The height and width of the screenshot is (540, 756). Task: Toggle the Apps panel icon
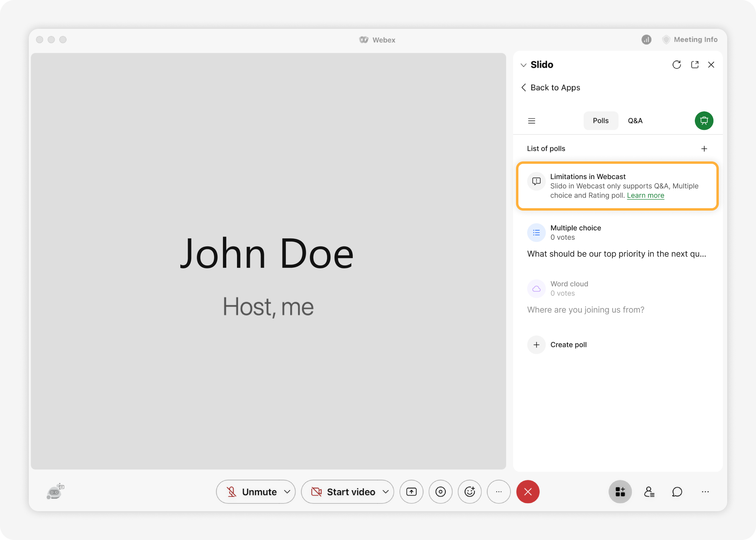tap(620, 492)
